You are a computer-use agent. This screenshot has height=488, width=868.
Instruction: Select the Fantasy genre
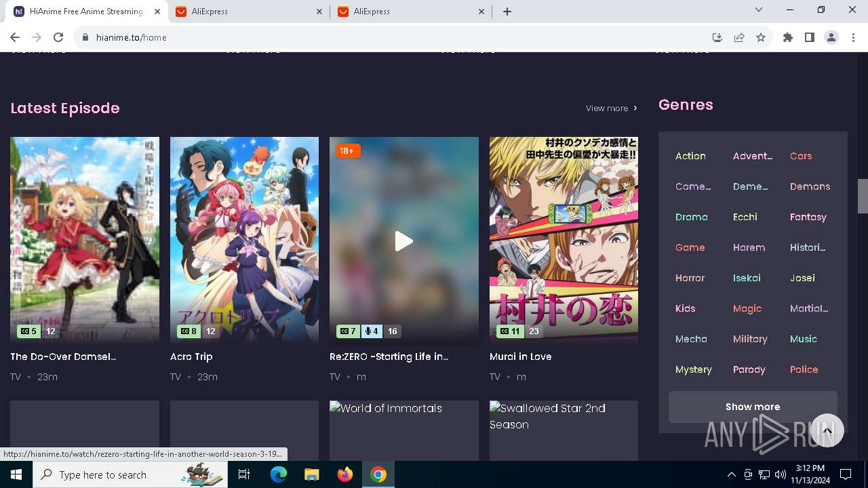click(x=808, y=217)
